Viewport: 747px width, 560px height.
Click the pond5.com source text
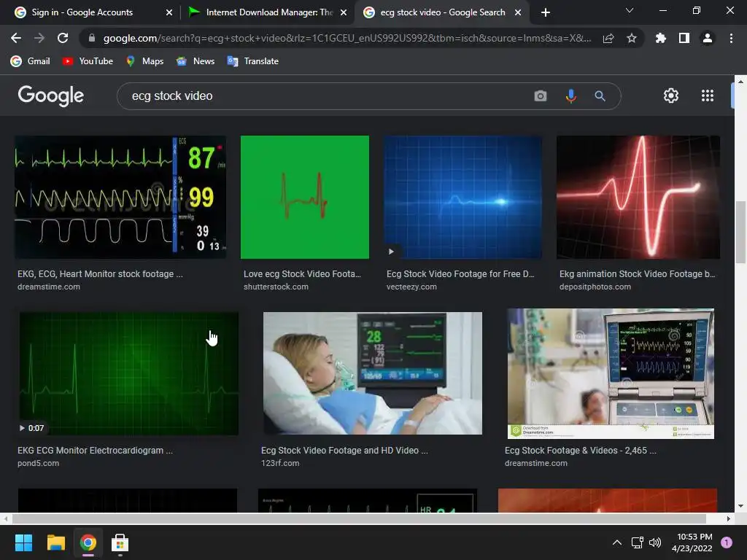tap(38, 463)
